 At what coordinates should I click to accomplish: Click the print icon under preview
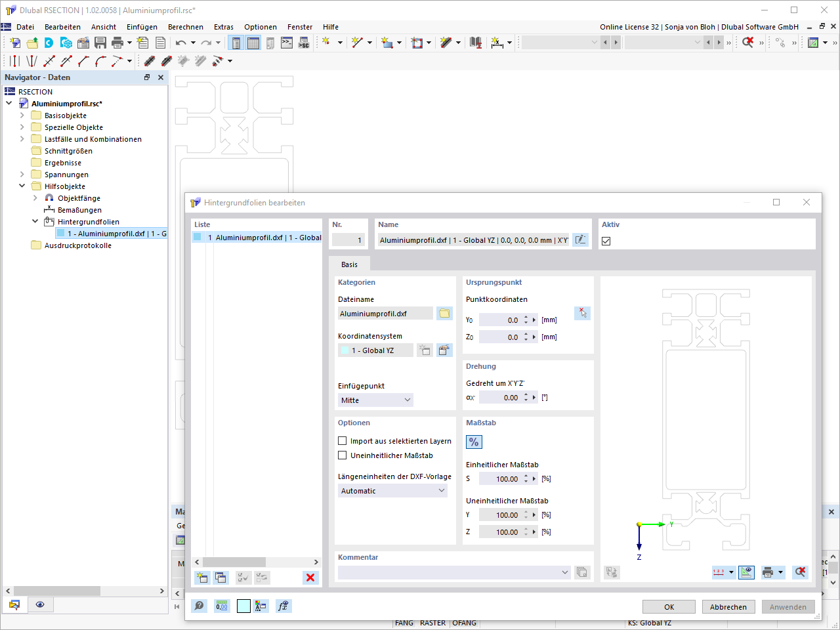768,572
